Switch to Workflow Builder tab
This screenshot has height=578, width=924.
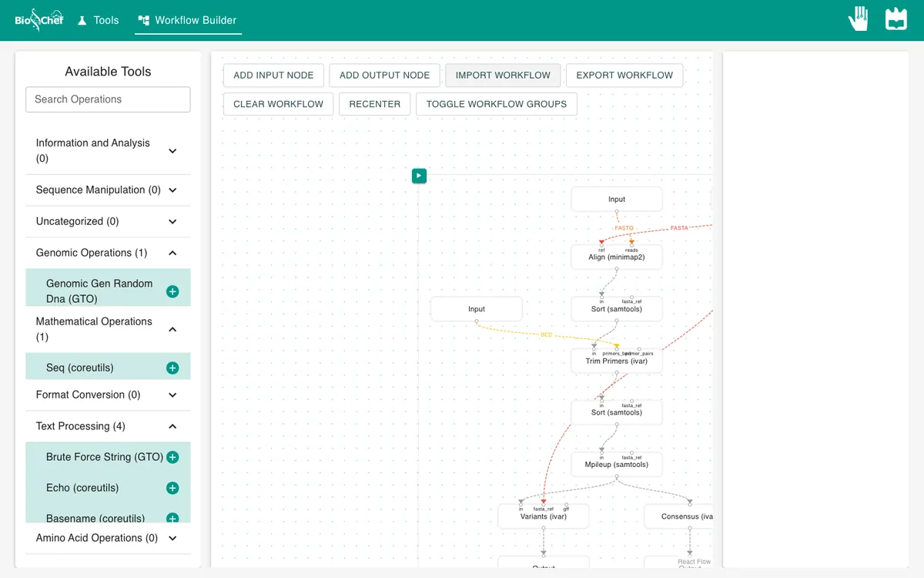click(188, 20)
